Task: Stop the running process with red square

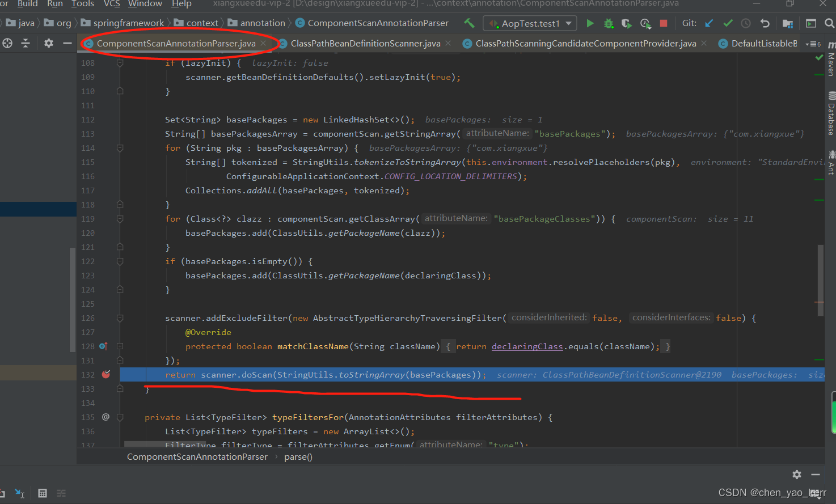Action: [663, 23]
